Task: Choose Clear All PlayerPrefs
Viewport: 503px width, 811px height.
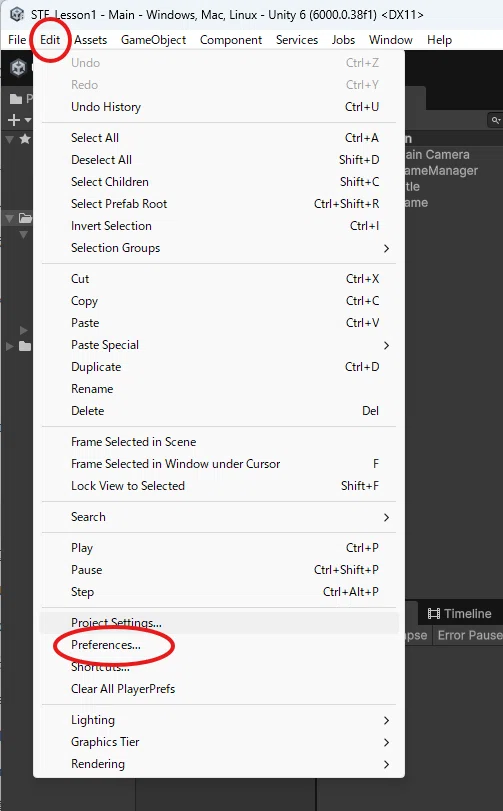Action: (x=219, y=689)
